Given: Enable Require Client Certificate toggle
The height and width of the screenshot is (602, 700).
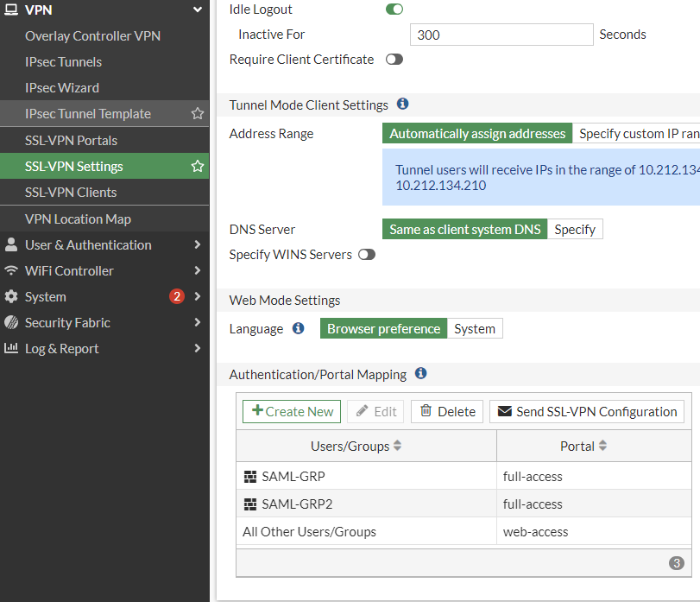Looking at the screenshot, I should (x=394, y=60).
